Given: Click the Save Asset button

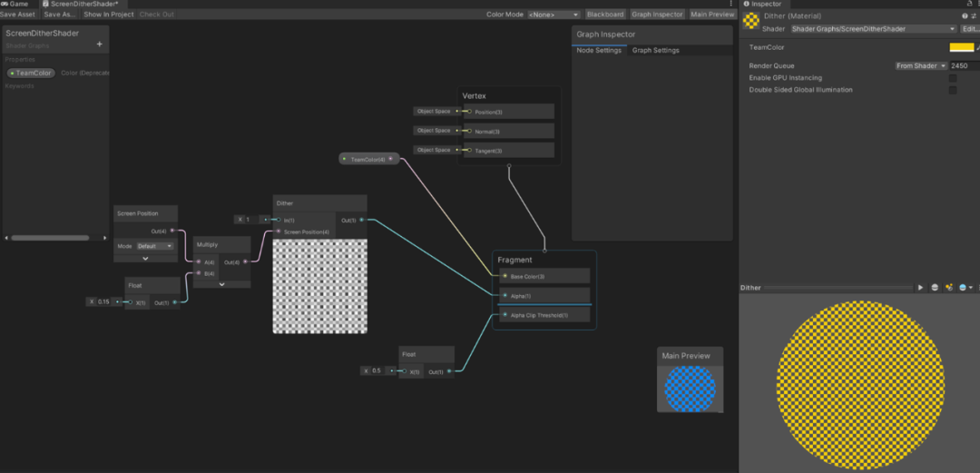Looking at the screenshot, I should 18,15.
